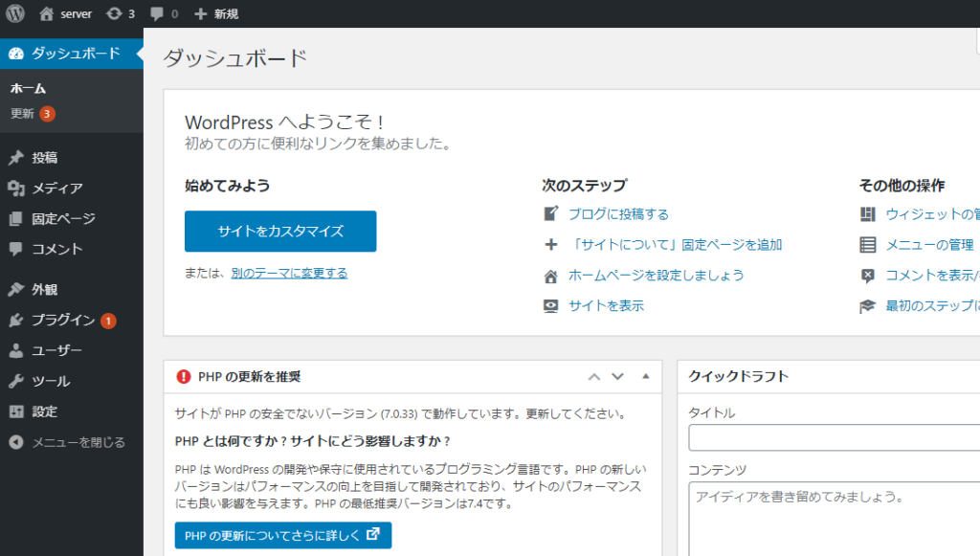Click the plus icon for 新規
This screenshot has width=980, height=556.
click(200, 13)
